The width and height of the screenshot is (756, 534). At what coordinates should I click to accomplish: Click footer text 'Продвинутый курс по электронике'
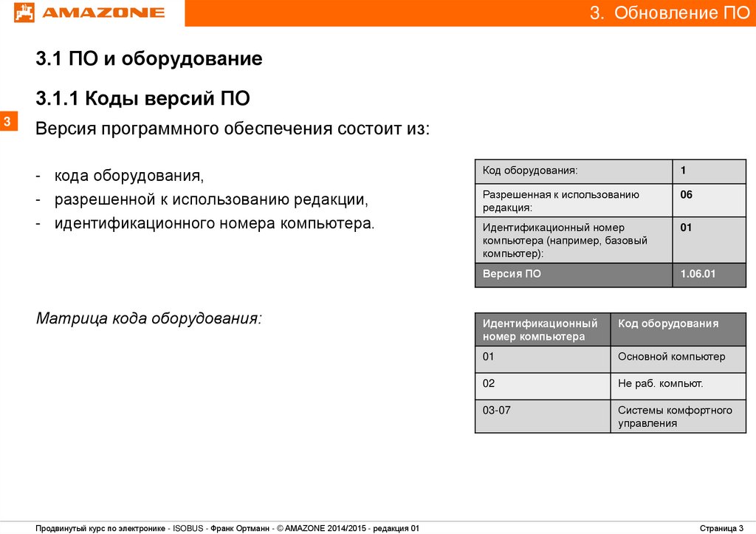click(100, 529)
